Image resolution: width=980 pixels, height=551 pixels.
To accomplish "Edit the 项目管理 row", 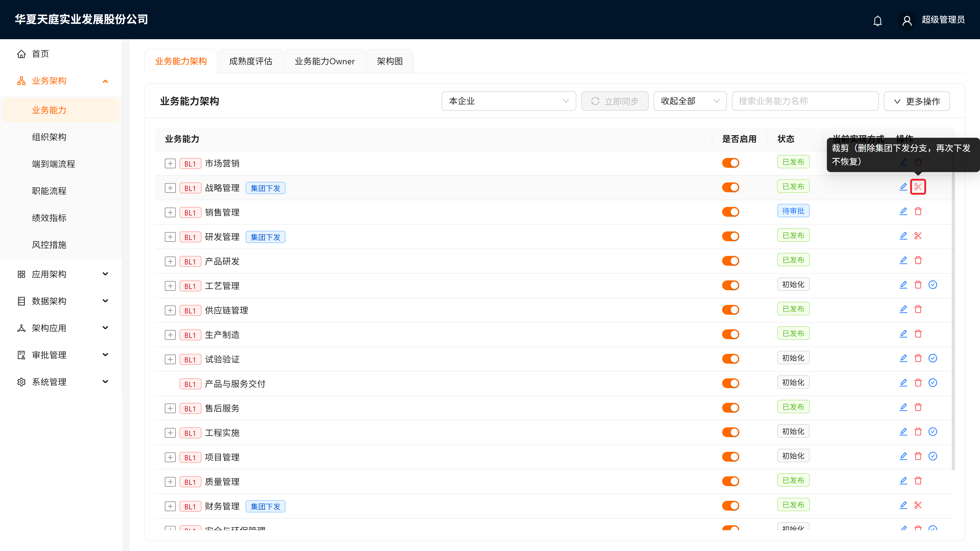I will click(903, 456).
